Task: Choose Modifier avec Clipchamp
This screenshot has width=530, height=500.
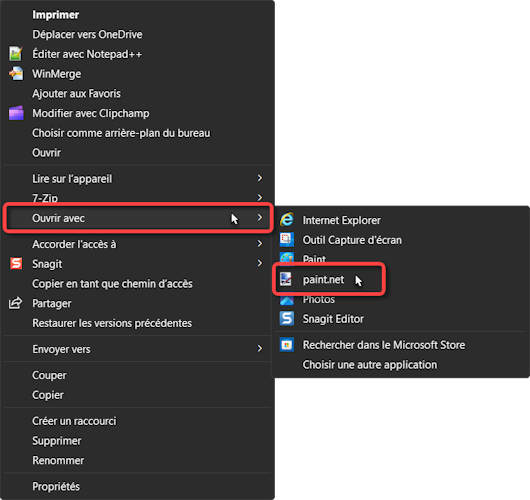Action: (138, 113)
